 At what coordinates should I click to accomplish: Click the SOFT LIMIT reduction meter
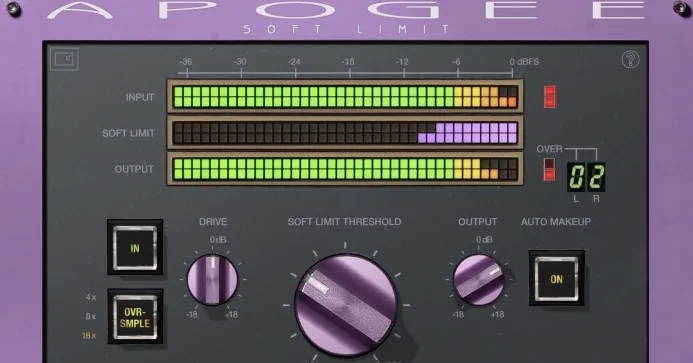point(345,133)
